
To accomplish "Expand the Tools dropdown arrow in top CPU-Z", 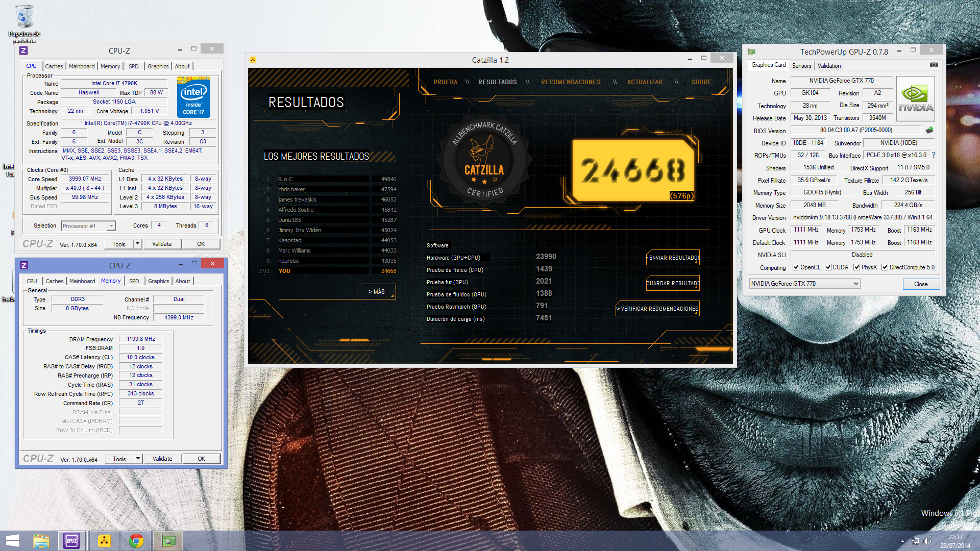I will click(x=137, y=244).
